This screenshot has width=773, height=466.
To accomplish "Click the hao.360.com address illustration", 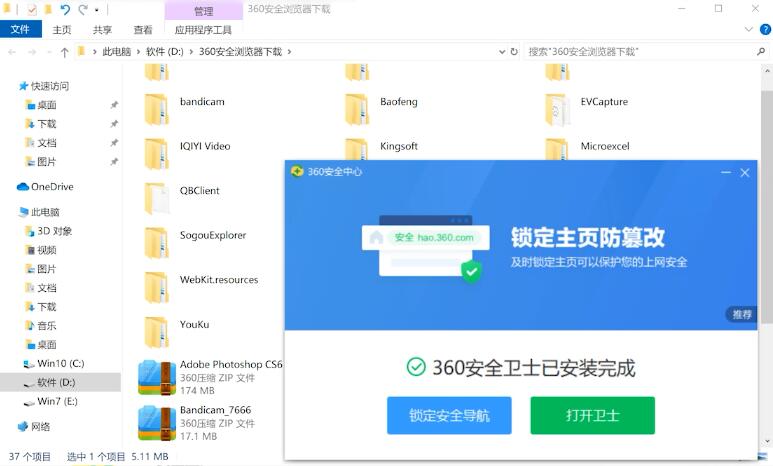I will point(425,238).
